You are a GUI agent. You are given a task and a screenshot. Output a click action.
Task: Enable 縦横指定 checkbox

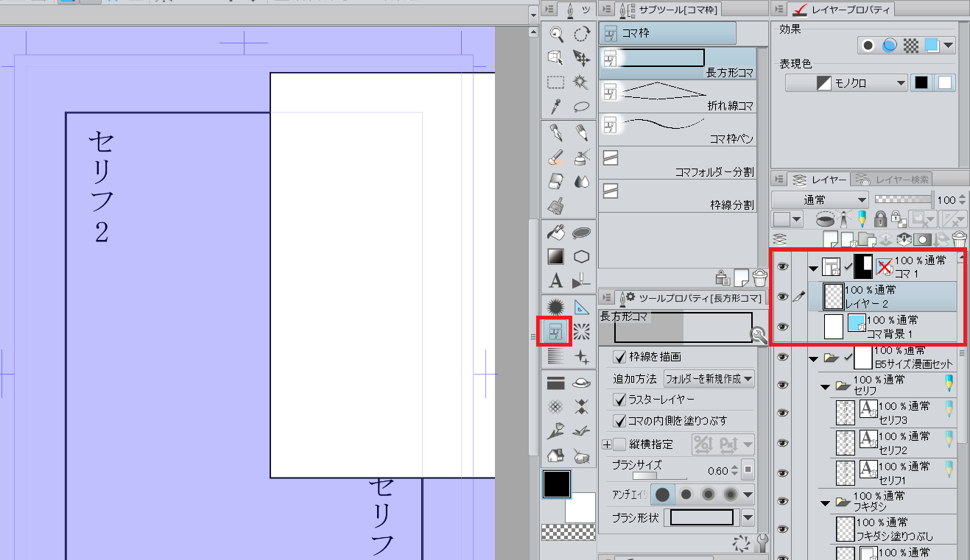click(620, 444)
